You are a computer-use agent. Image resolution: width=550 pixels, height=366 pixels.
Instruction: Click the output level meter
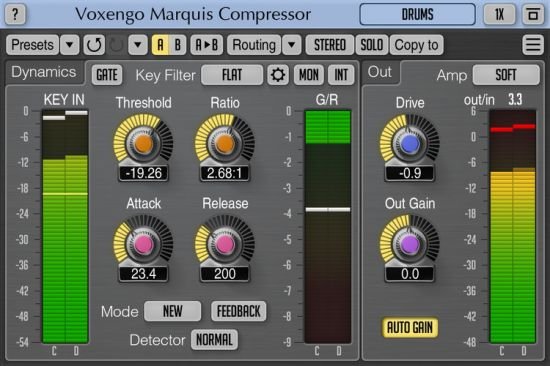click(512, 227)
